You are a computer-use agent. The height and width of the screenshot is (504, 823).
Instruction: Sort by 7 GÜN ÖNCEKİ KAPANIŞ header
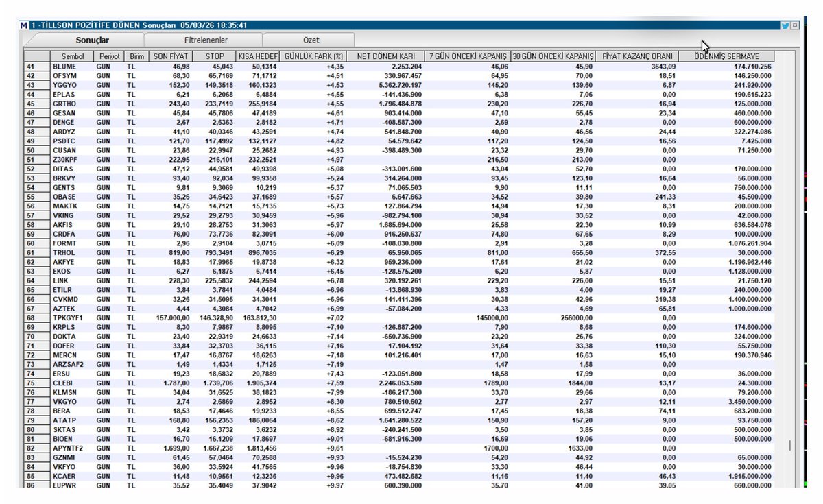[x=468, y=56]
